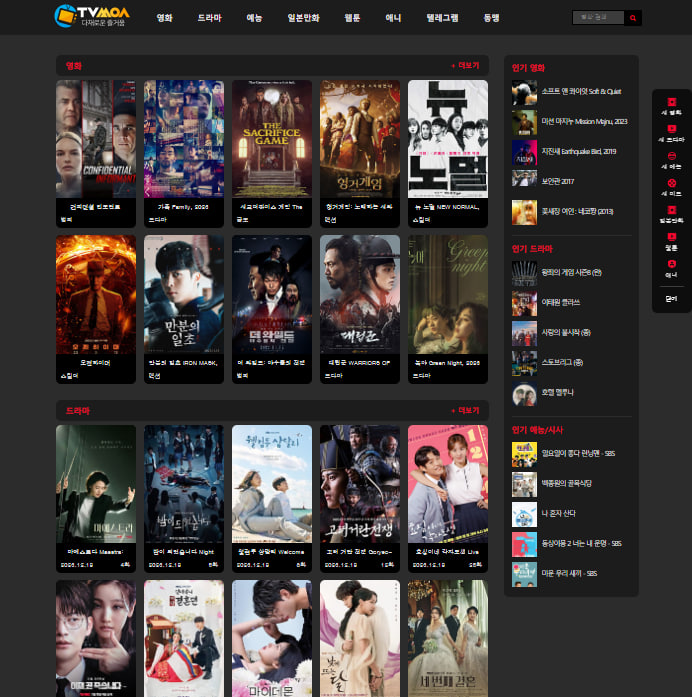The height and width of the screenshot is (697, 692).
Task: Open the 더 와일드 movie poster
Action: point(272,294)
